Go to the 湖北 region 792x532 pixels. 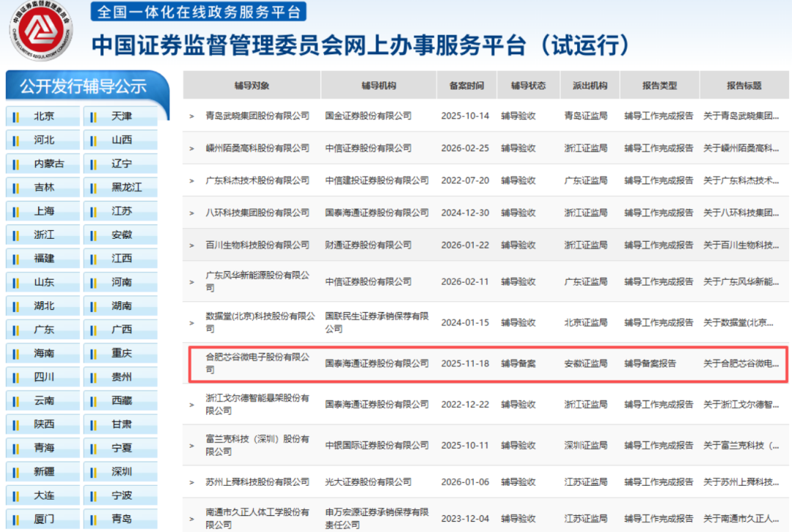pos(43,306)
